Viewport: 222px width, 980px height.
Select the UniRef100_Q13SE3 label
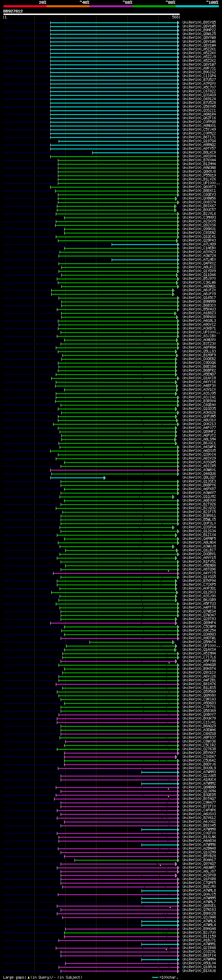pos(199,481)
